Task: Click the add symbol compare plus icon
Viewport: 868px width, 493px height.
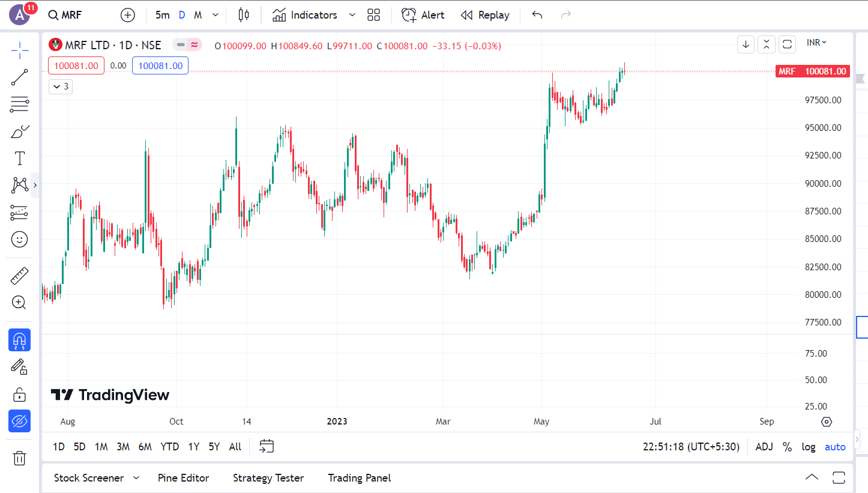Action: pyautogui.click(x=128, y=15)
